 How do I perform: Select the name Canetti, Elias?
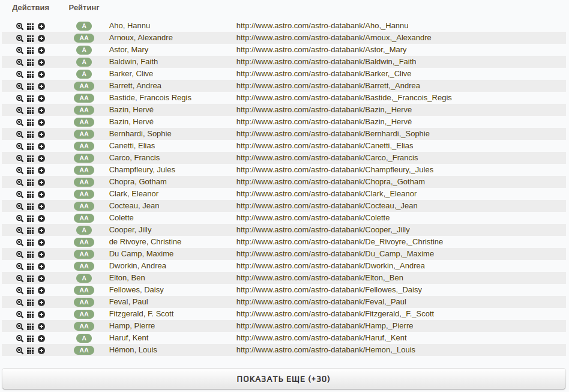[131, 145]
